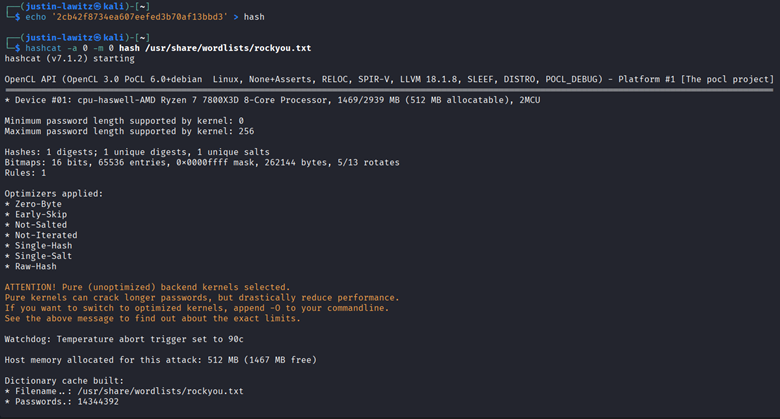
Task: Click the Filename line under Dictionary cache
Action: 124,391
